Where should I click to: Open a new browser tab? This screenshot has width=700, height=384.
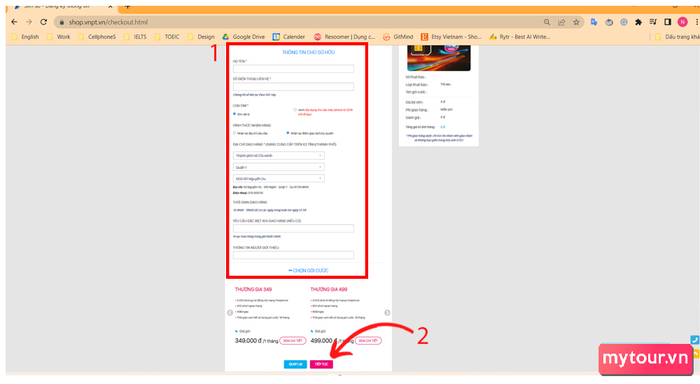tap(127, 7)
